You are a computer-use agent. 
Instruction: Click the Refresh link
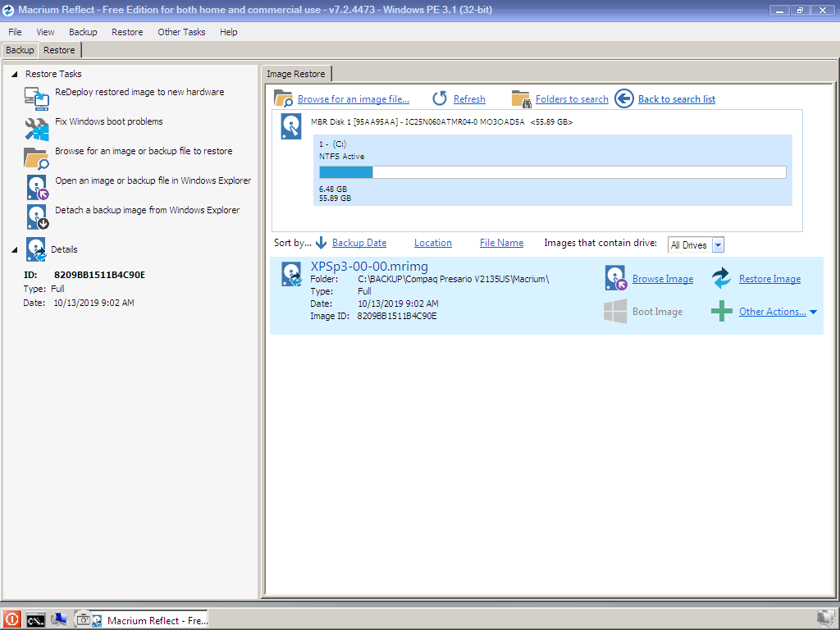click(x=469, y=99)
